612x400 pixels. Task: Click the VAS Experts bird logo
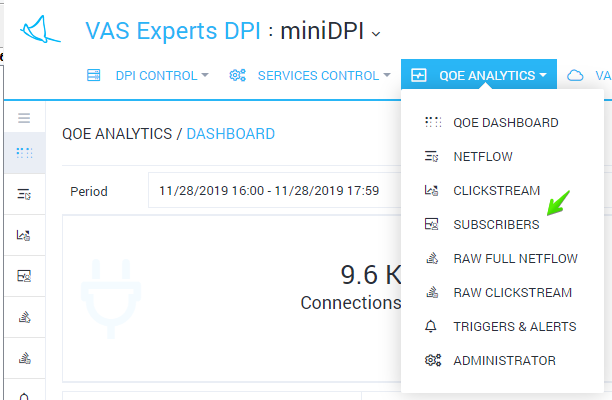point(40,30)
